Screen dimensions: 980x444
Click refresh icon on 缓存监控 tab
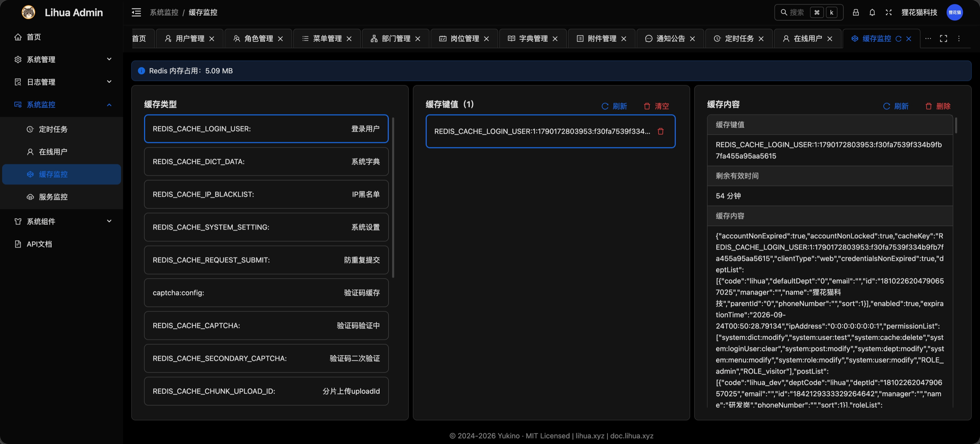tap(898, 39)
